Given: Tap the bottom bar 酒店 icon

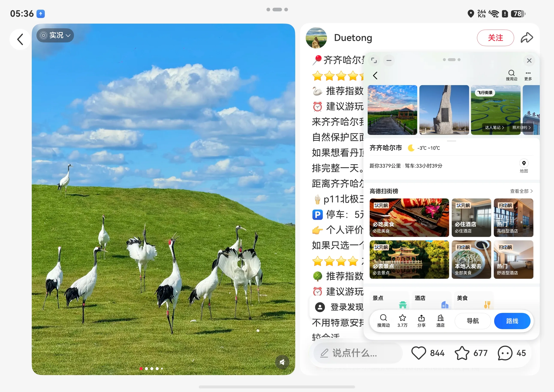Looking at the screenshot, I should (x=440, y=321).
